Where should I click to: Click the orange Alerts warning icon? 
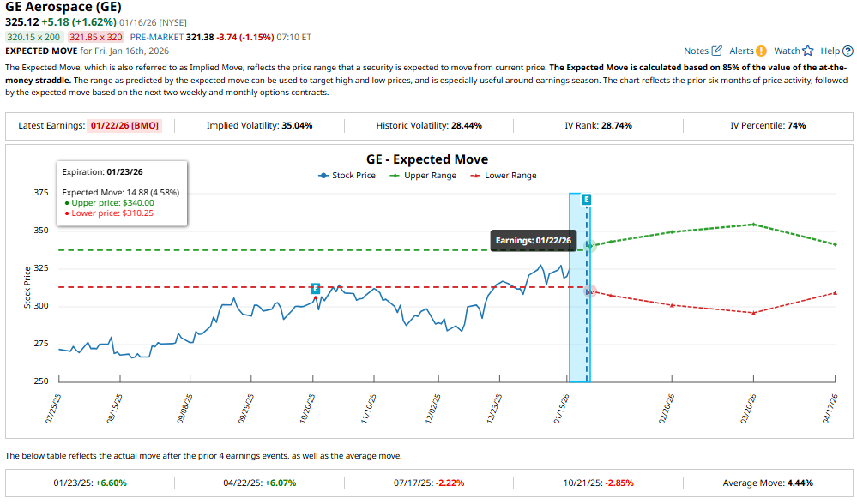761,51
